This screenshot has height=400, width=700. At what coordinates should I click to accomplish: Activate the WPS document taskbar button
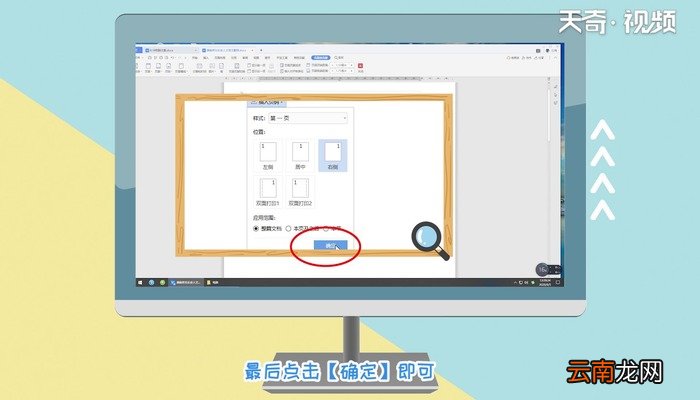pos(186,283)
